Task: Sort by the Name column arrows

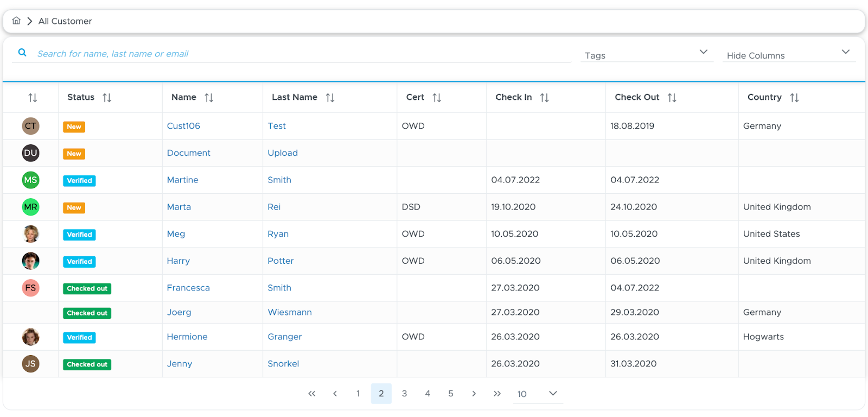Action: [x=209, y=98]
